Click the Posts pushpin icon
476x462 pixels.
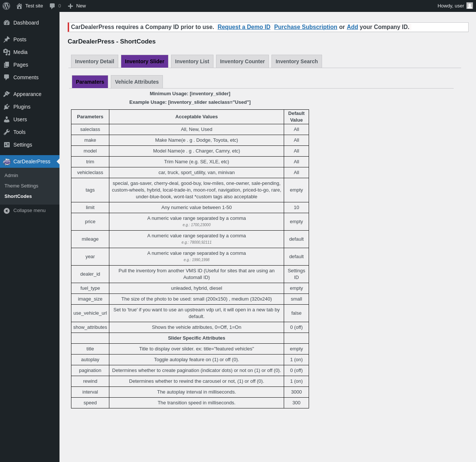7,39
